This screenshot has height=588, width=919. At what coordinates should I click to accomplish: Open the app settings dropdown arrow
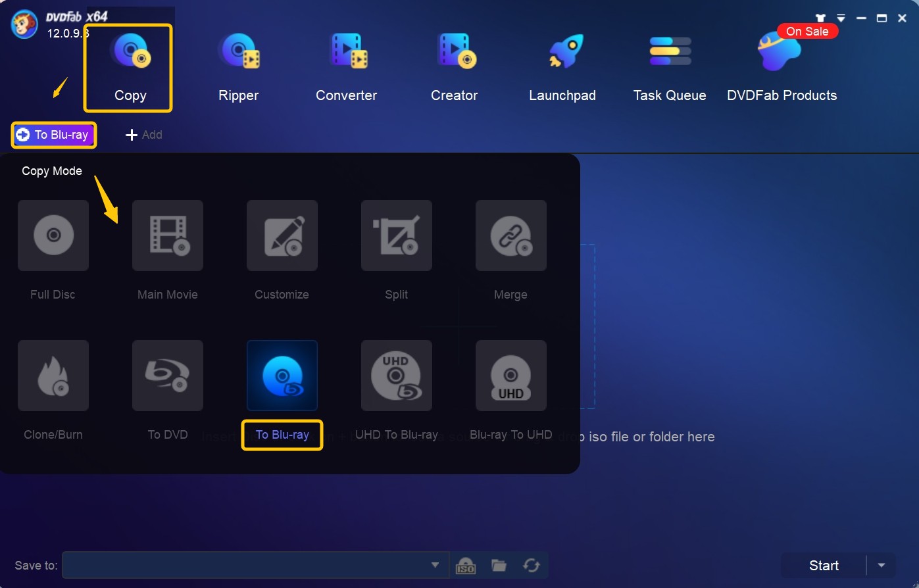(x=841, y=18)
